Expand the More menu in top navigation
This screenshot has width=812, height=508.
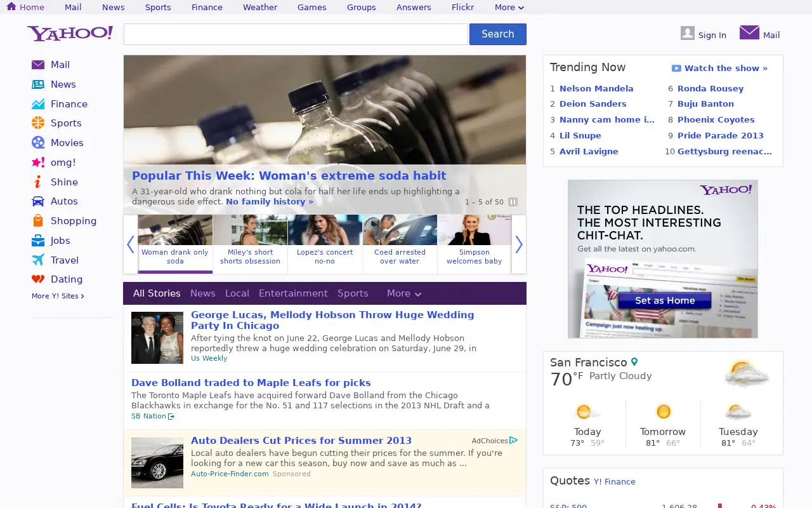point(509,8)
